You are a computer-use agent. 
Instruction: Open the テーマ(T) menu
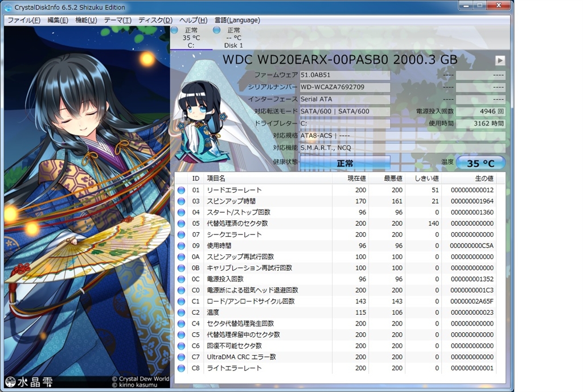(117, 20)
